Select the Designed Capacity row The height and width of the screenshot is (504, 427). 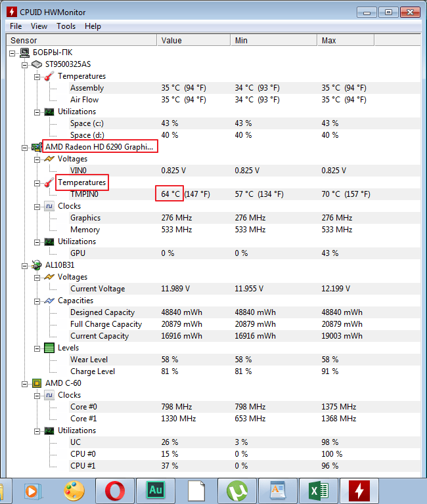[x=244, y=312]
